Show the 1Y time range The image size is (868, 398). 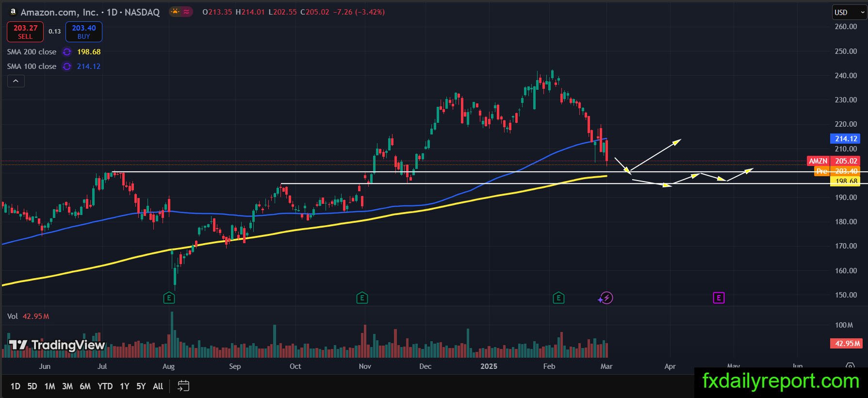point(125,386)
